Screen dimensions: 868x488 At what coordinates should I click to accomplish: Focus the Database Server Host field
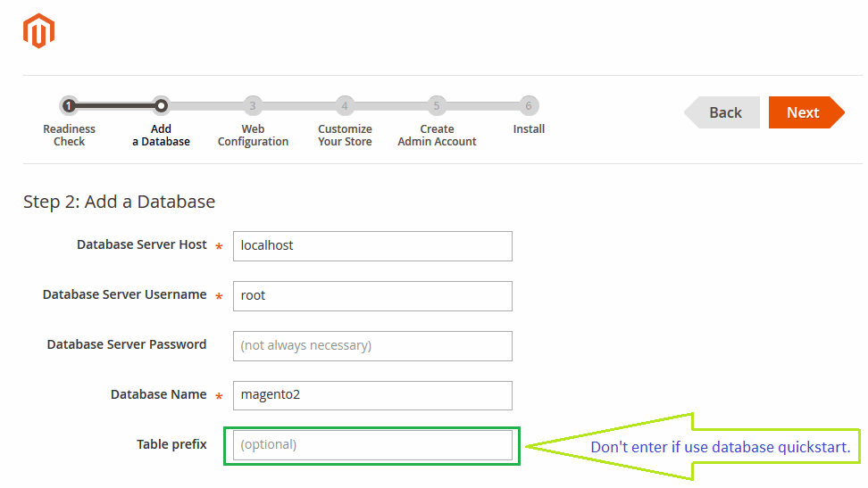(x=372, y=246)
